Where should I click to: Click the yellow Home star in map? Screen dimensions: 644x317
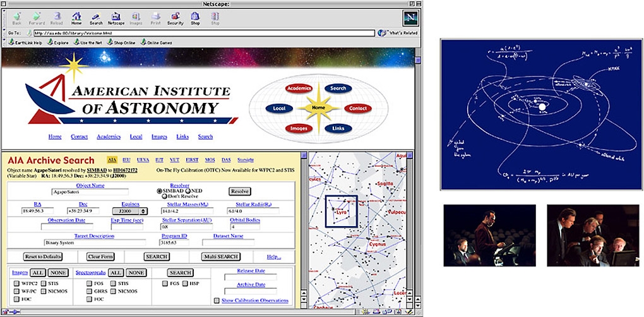point(318,108)
